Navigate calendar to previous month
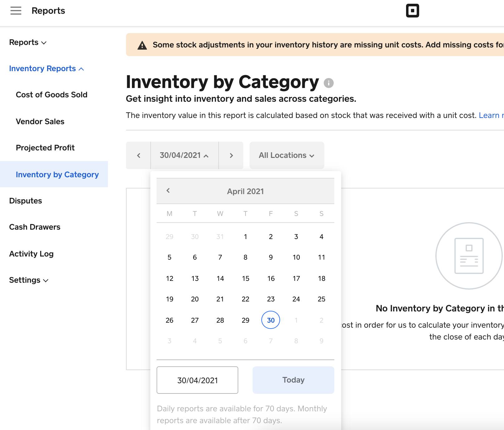Viewport: 504px width, 430px height. pos(168,191)
